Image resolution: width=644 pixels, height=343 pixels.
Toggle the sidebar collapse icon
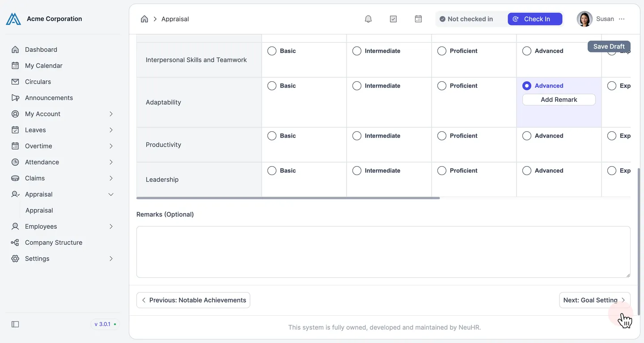[x=15, y=324]
